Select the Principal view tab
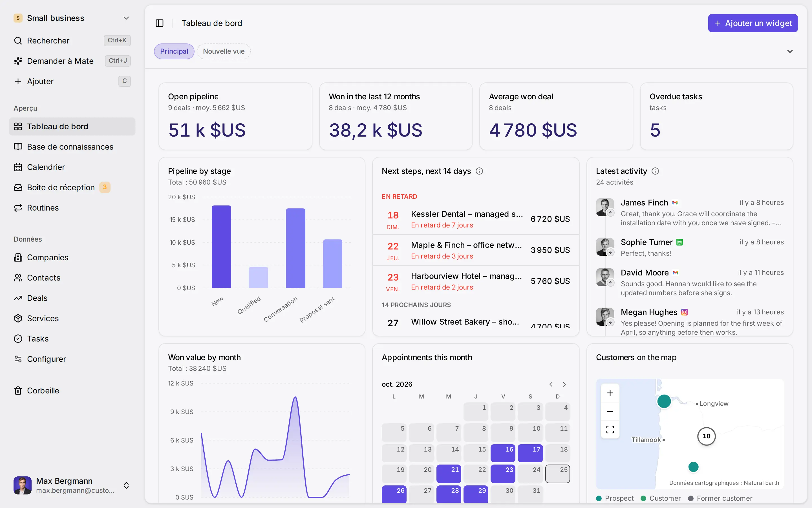 coord(174,51)
